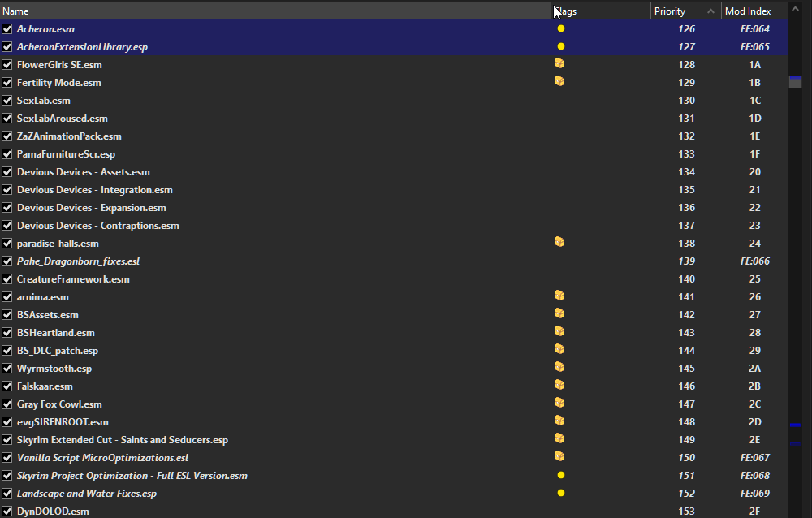Toggle the PamaFurnitureScr.esp checkbox
The width and height of the screenshot is (812, 518).
6,153
